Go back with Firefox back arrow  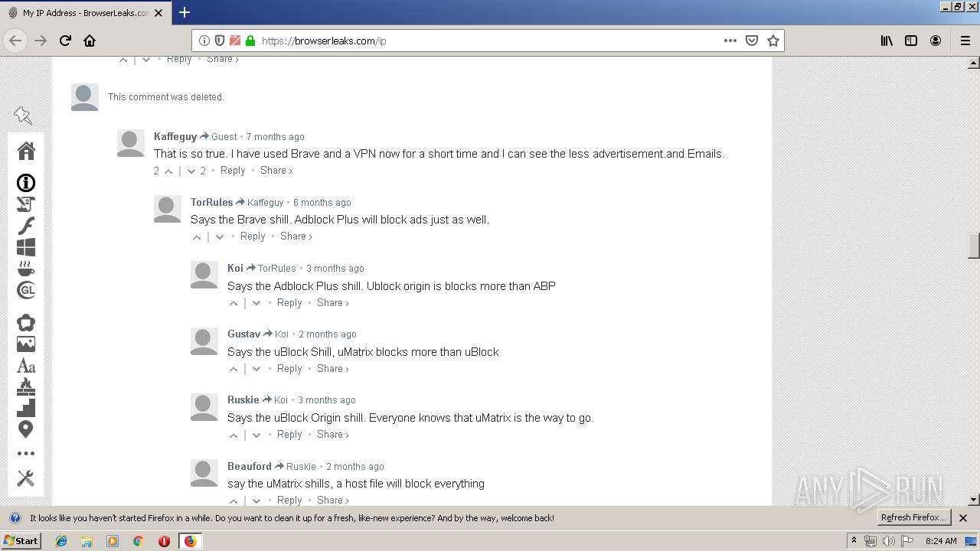click(x=15, y=41)
